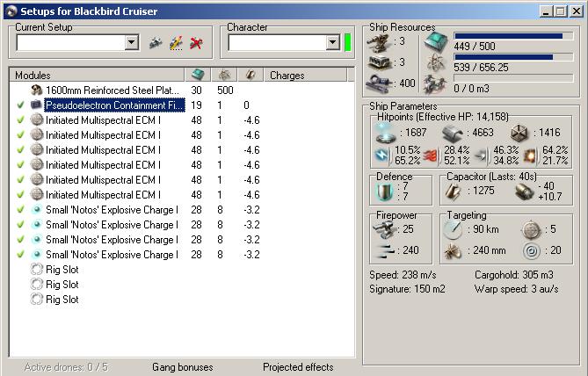
Task: Sort by the CPU column header icon
Action: click(198, 75)
